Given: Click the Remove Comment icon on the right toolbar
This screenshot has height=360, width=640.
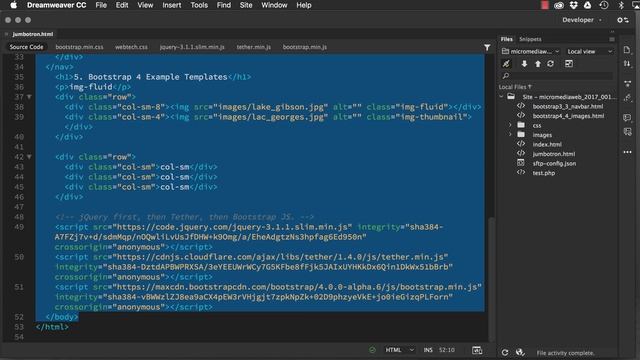Looking at the screenshot, I should (x=627, y=132).
